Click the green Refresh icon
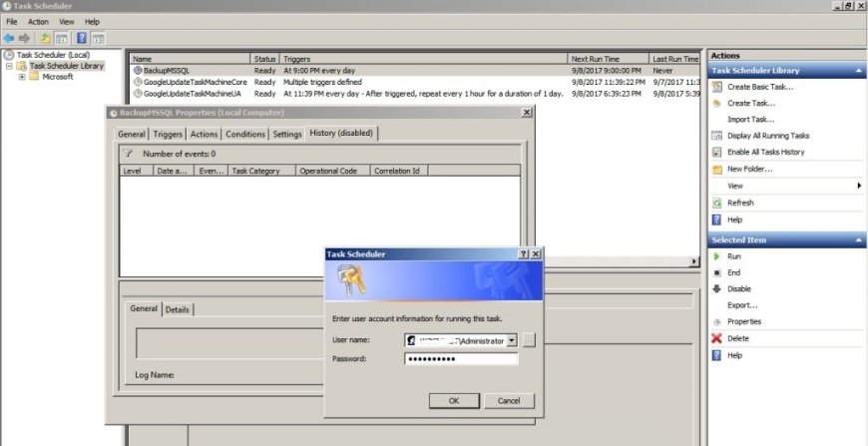868x446 pixels. click(717, 204)
